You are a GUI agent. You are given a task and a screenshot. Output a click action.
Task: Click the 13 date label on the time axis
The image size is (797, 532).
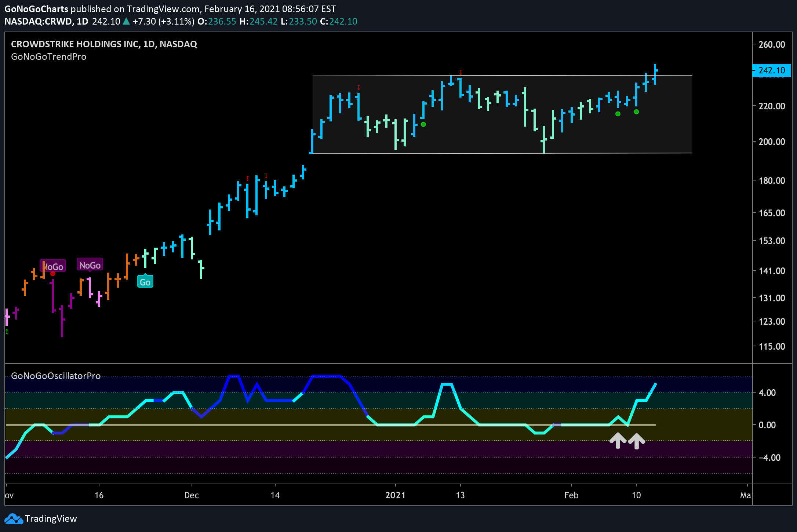pos(460,495)
